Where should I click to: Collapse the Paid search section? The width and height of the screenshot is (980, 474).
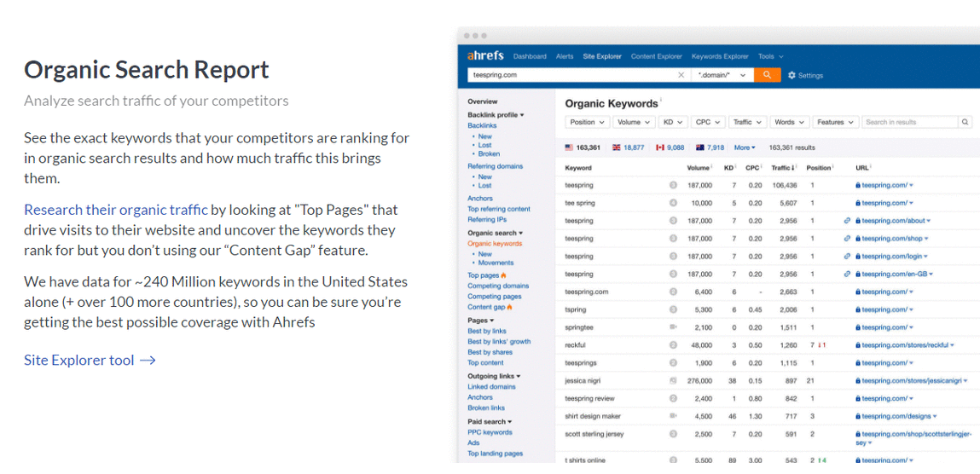click(x=490, y=421)
